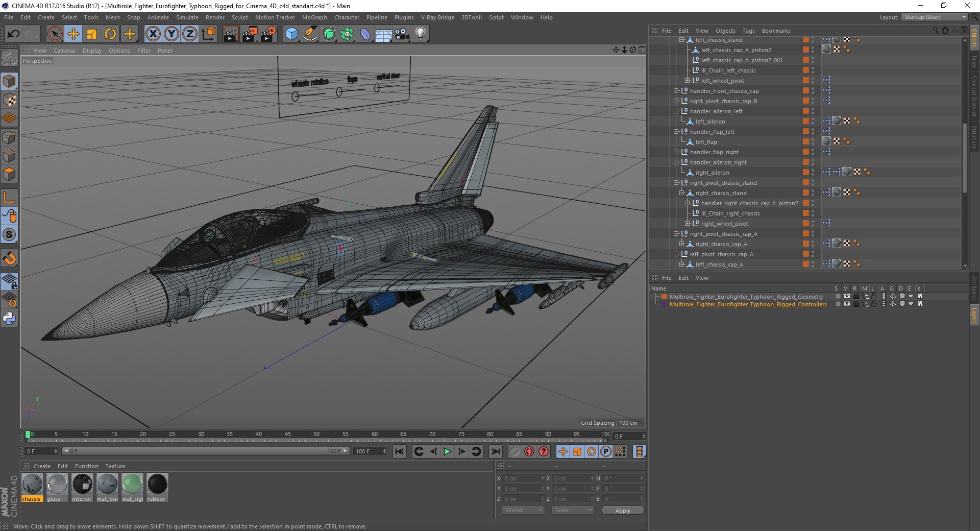Open the Animate menu
The image size is (980, 531).
[158, 17]
